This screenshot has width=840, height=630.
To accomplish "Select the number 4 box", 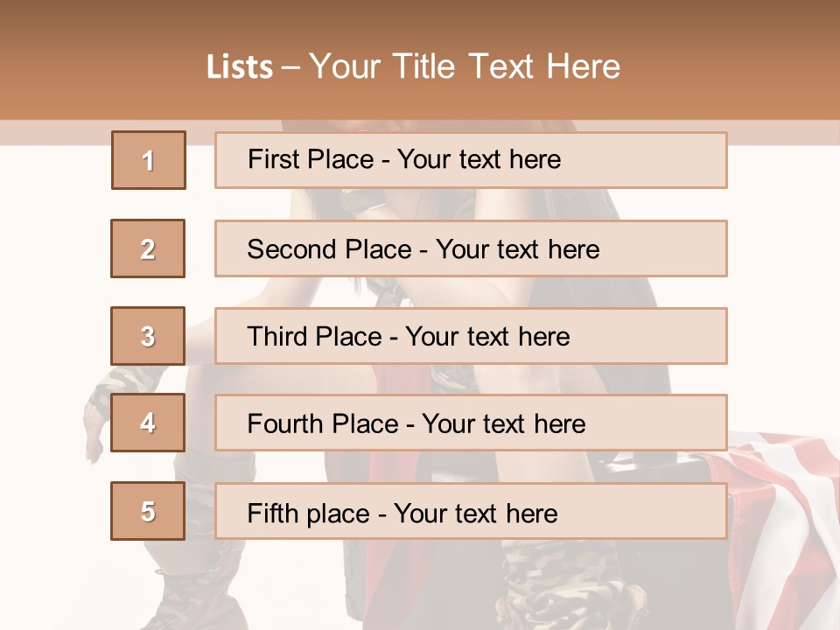I will pos(148,423).
